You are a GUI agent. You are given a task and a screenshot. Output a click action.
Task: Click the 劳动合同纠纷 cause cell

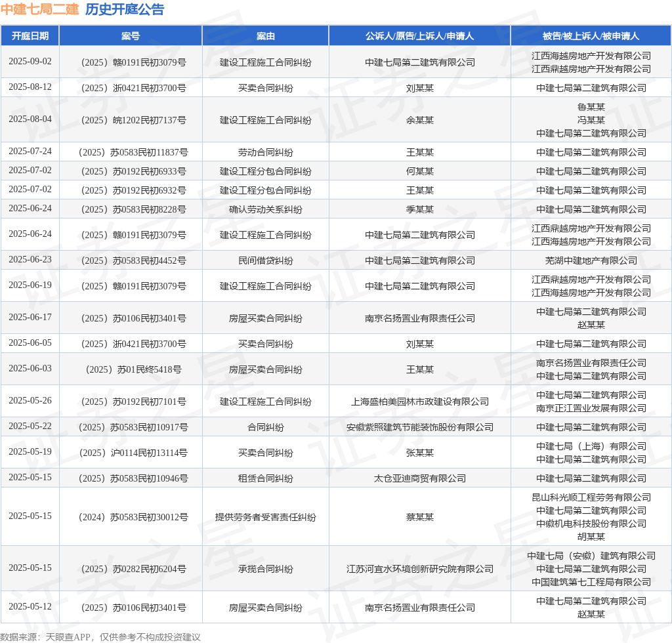pyautogui.click(x=266, y=152)
